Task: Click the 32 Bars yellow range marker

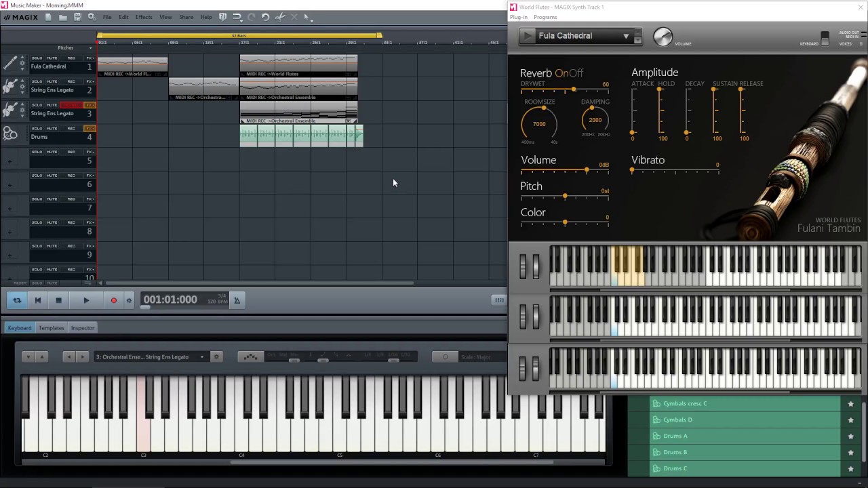Action: (x=239, y=35)
